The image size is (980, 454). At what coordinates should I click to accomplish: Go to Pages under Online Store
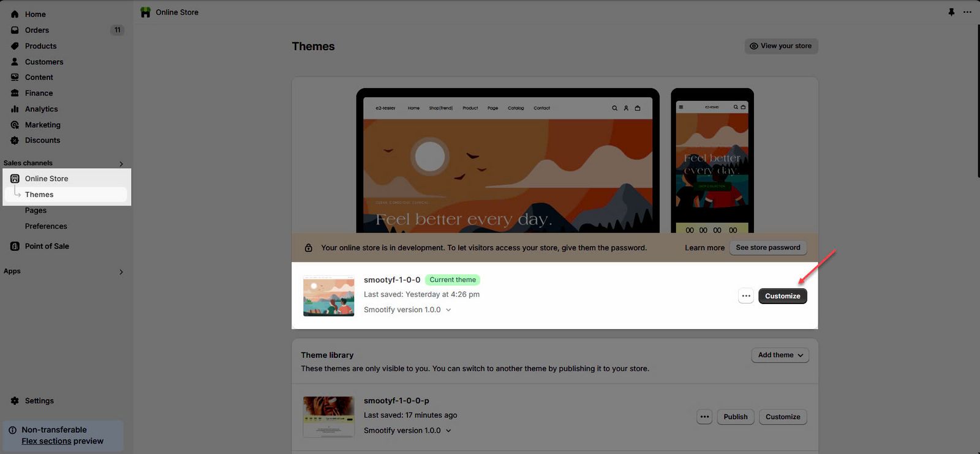pyautogui.click(x=36, y=210)
